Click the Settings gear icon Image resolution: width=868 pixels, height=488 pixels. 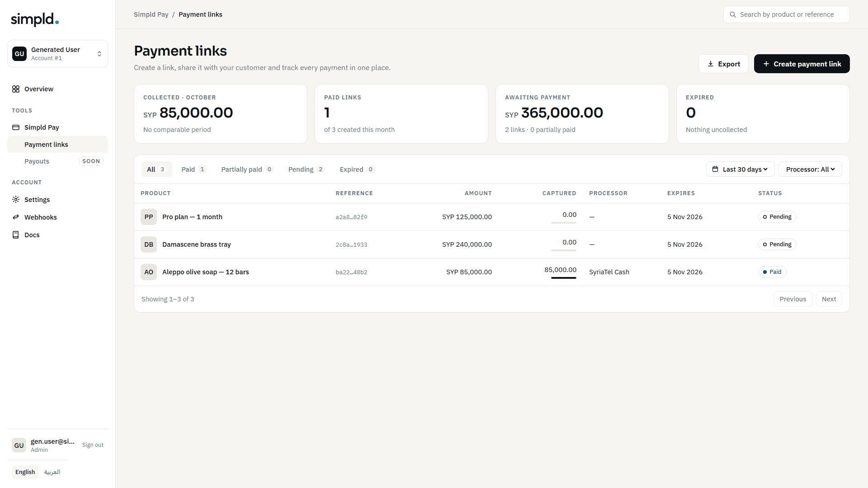point(16,199)
